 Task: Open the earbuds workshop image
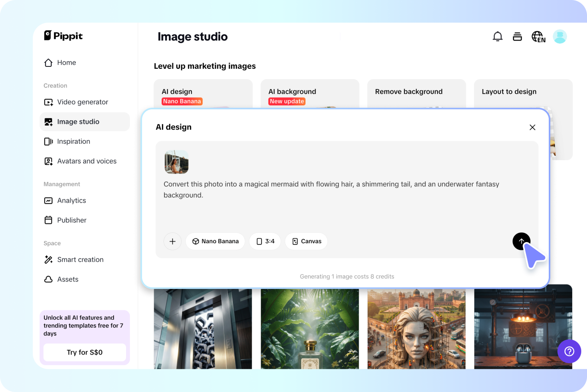[x=523, y=327]
